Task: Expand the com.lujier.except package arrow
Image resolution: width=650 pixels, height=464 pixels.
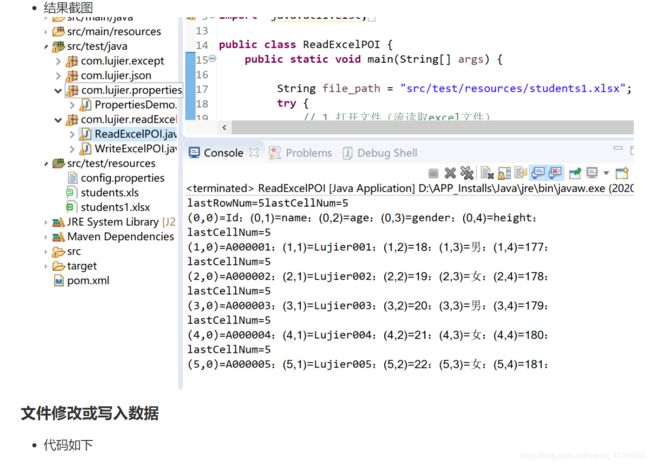Action: click(58, 61)
